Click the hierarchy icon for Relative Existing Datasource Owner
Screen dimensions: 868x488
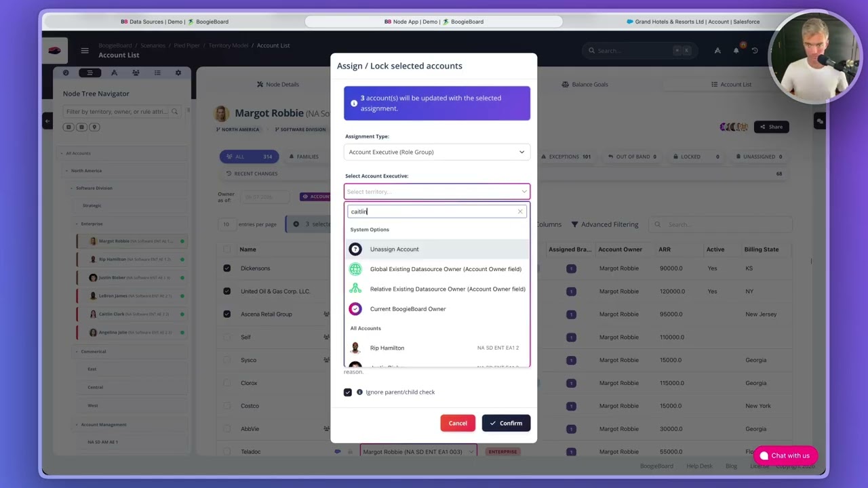click(x=355, y=289)
